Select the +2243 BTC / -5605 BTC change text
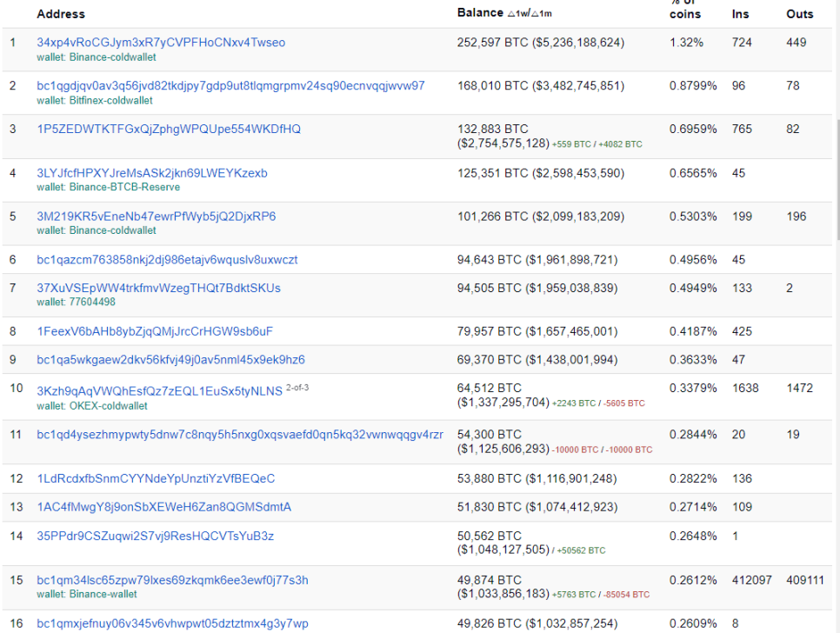 pyautogui.click(x=598, y=403)
